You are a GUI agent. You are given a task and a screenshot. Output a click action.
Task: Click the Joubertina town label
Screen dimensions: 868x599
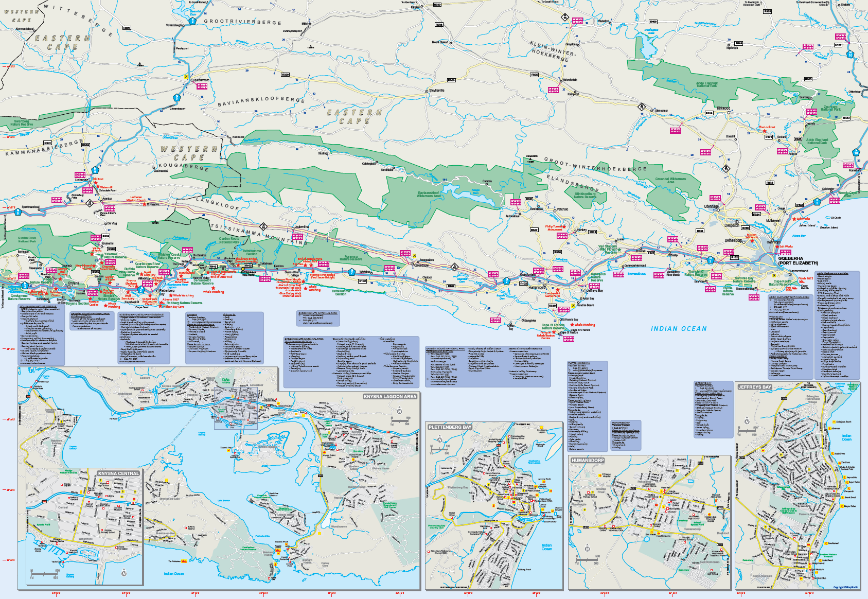coord(302,227)
